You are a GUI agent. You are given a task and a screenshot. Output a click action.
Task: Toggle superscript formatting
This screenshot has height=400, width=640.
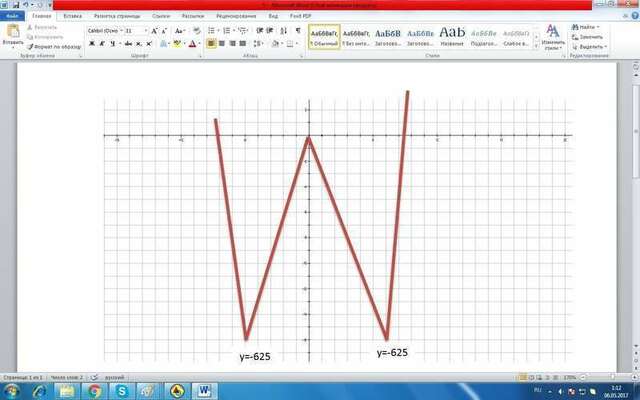click(149, 44)
